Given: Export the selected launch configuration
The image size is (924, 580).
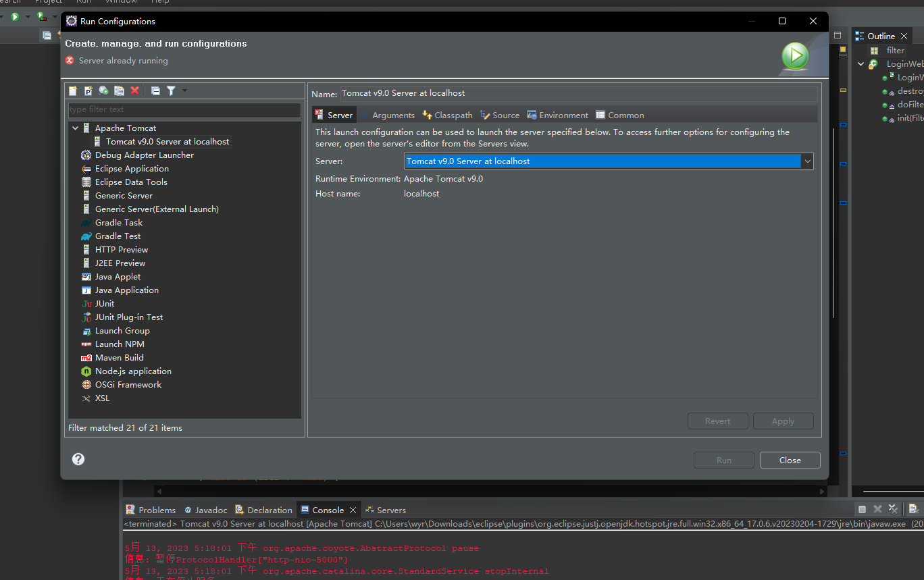Looking at the screenshot, I should click(103, 90).
